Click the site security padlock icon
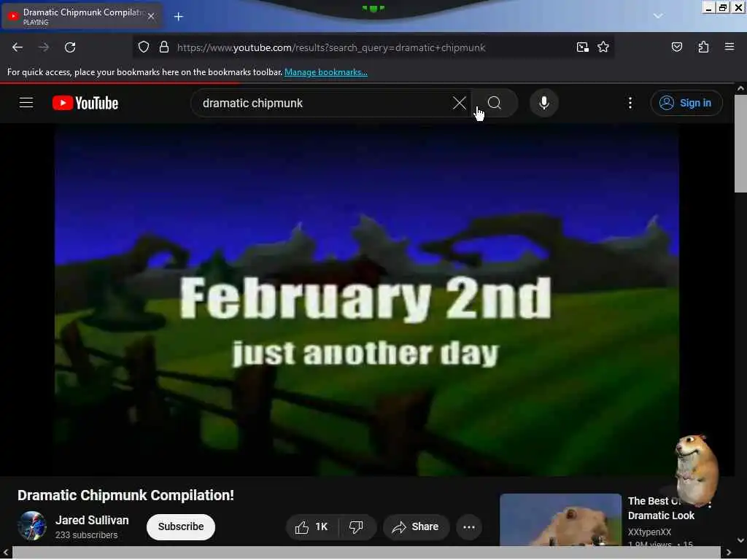The height and width of the screenshot is (560, 747). (x=164, y=47)
